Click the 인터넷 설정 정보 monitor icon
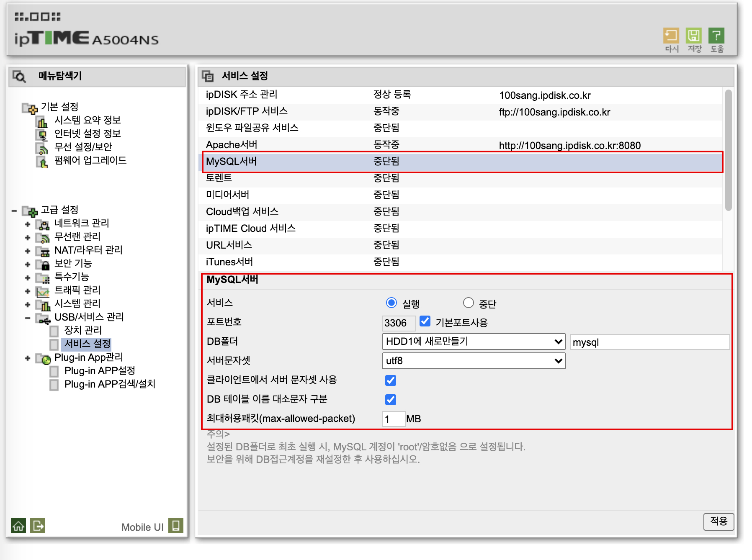 tap(42, 135)
